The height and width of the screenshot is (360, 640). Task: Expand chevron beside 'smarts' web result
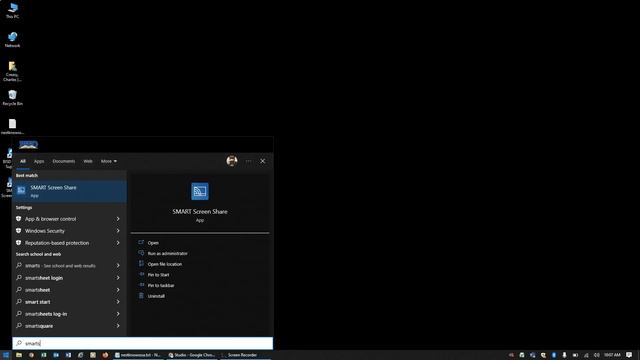(118, 266)
